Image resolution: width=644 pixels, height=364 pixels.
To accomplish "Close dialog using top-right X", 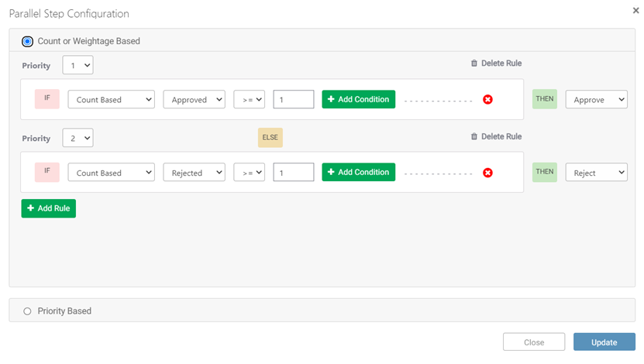I will click(635, 12).
